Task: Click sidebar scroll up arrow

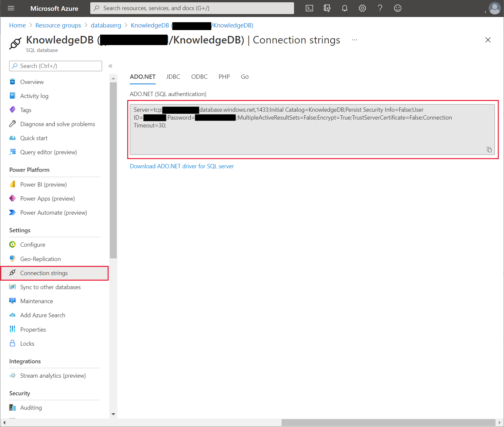Action: (113, 78)
